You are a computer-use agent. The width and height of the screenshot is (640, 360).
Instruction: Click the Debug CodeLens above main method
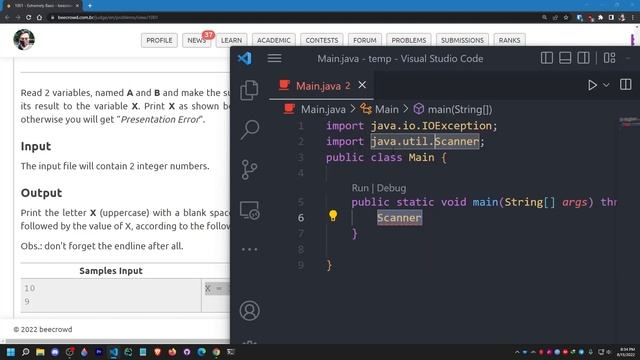[391, 188]
